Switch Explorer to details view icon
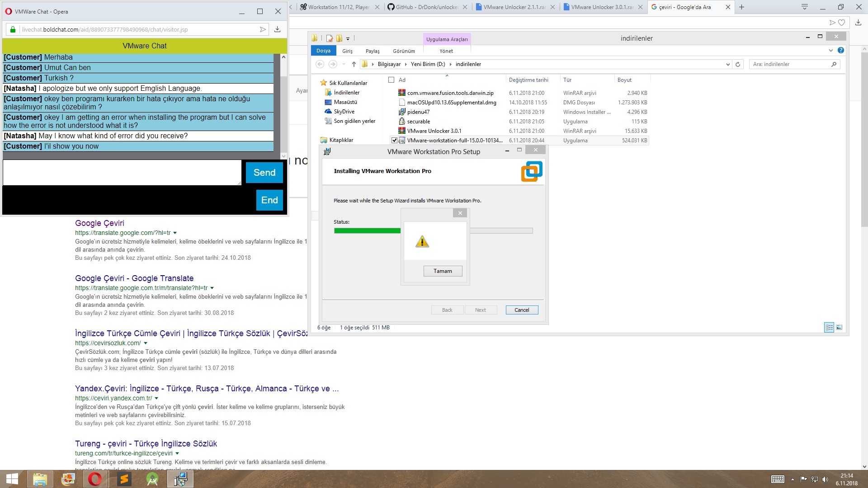 pos(829,328)
